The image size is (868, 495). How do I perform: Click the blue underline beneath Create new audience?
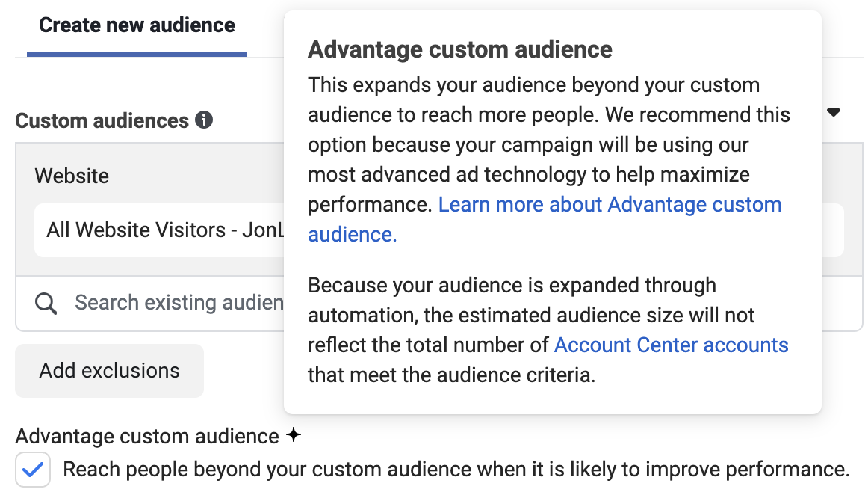tap(137, 54)
